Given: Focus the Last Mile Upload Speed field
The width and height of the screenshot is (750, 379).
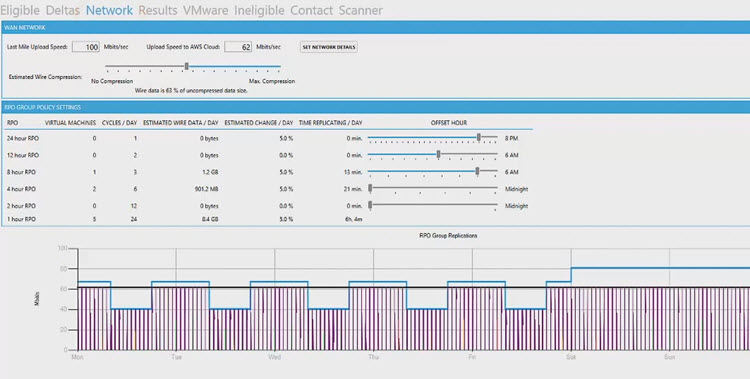Looking at the screenshot, I should 86,47.
